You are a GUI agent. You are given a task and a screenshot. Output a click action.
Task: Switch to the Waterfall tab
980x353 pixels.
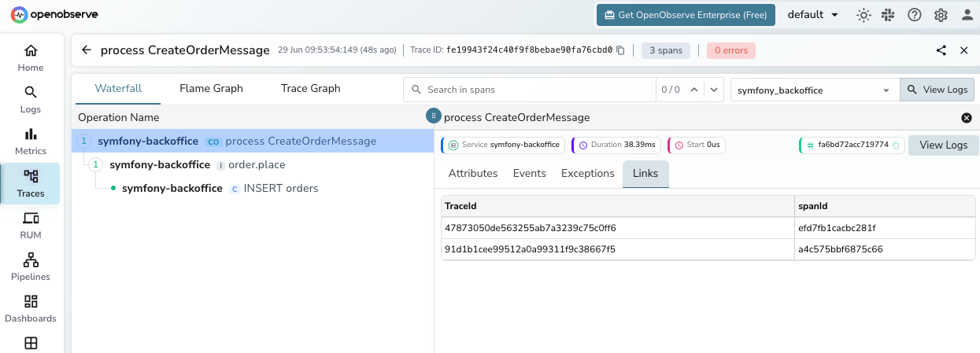118,89
